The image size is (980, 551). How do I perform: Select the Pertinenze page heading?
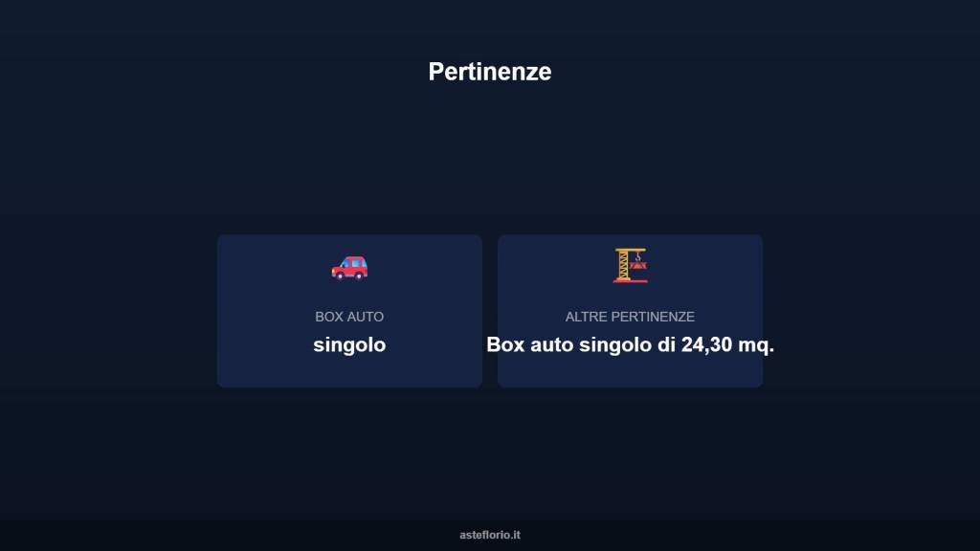click(x=490, y=72)
